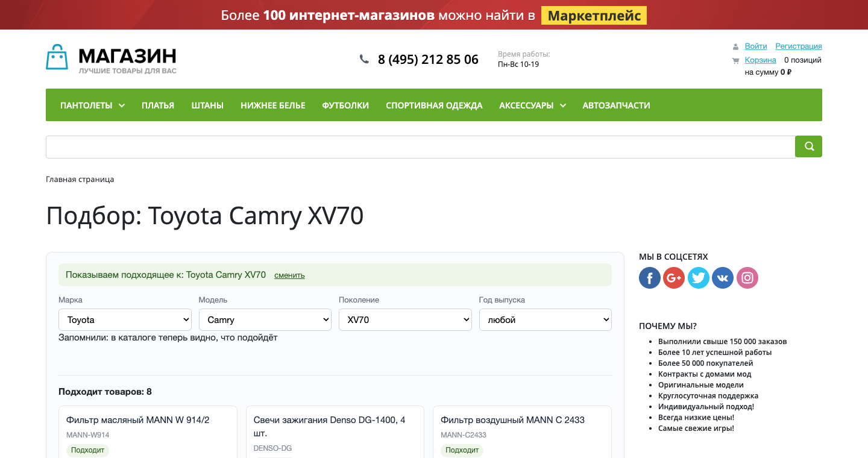The height and width of the screenshot is (458, 868).
Task: Click the МАГАЗИН store name text
Action: 128,57
